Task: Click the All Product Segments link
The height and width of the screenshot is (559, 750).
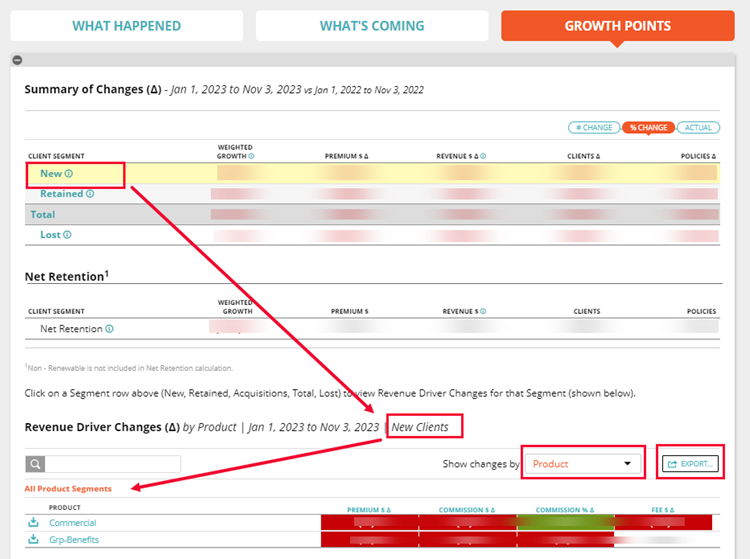Action: point(68,488)
